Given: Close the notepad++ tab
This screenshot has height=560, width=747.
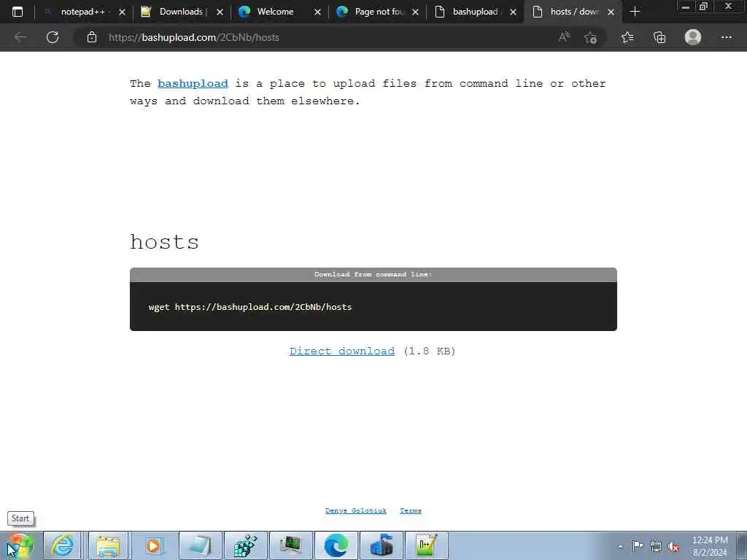Looking at the screenshot, I should (x=122, y=12).
